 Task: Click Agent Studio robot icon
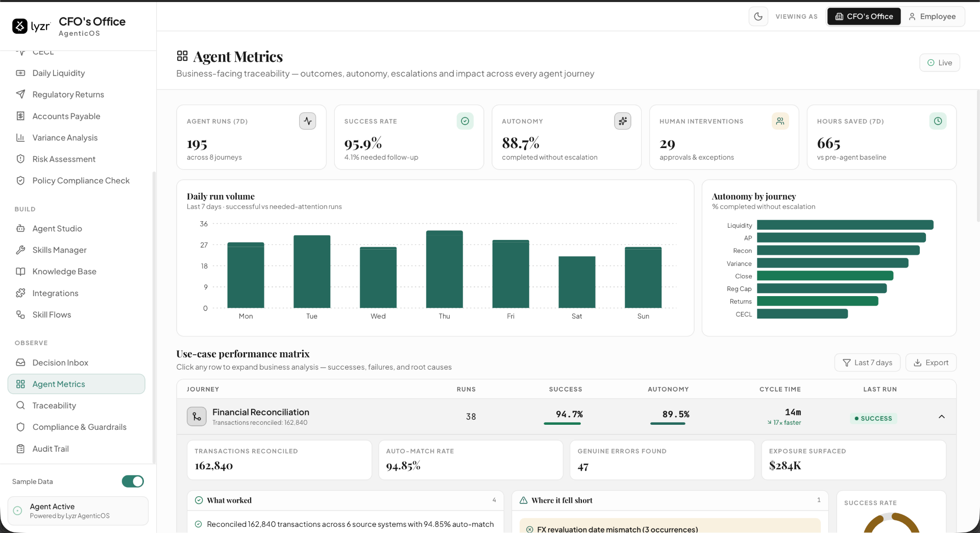point(20,228)
